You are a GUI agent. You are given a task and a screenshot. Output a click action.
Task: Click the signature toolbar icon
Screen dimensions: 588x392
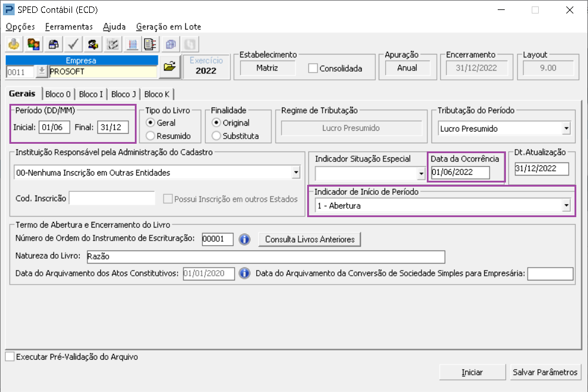pyautogui.click(x=112, y=43)
